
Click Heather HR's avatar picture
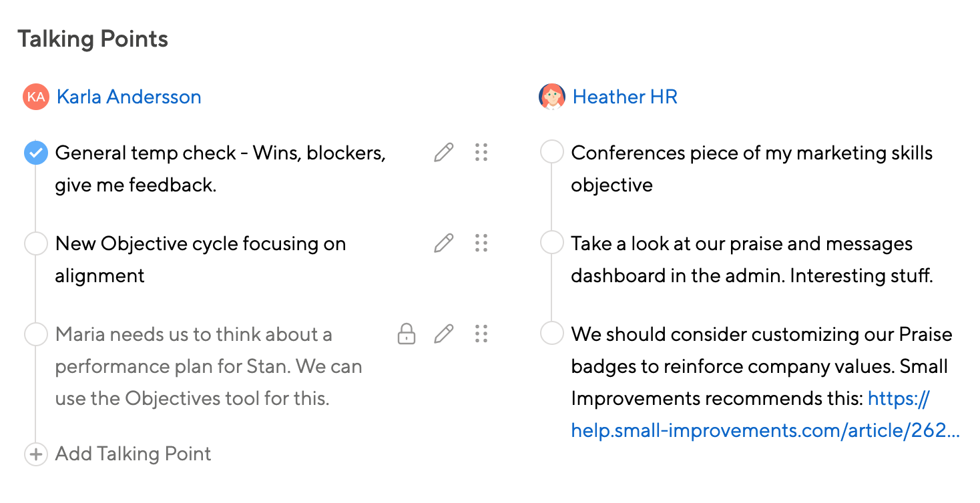[552, 97]
